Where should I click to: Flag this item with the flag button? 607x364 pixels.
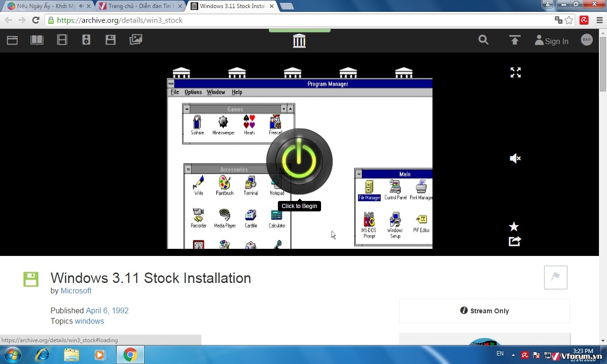(x=556, y=277)
